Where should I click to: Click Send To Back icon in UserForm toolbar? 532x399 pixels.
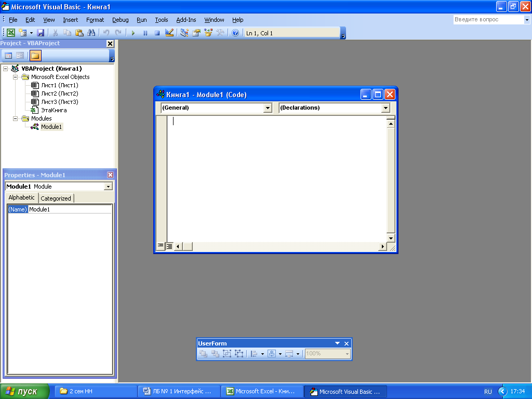pos(215,353)
